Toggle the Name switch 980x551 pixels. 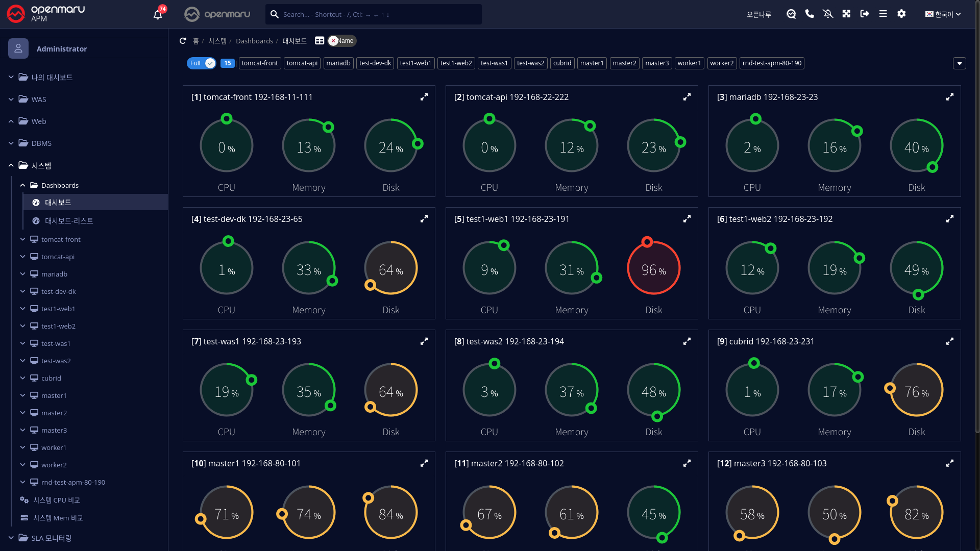click(x=341, y=41)
